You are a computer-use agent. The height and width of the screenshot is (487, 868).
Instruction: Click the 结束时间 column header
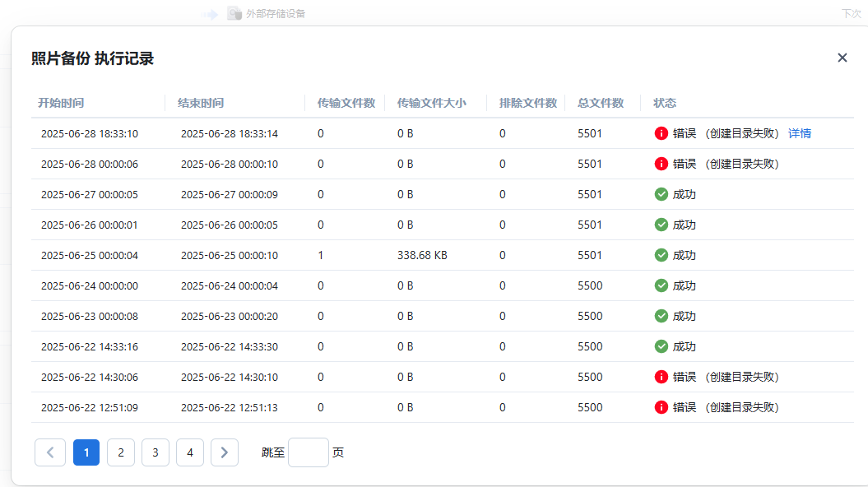201,103
